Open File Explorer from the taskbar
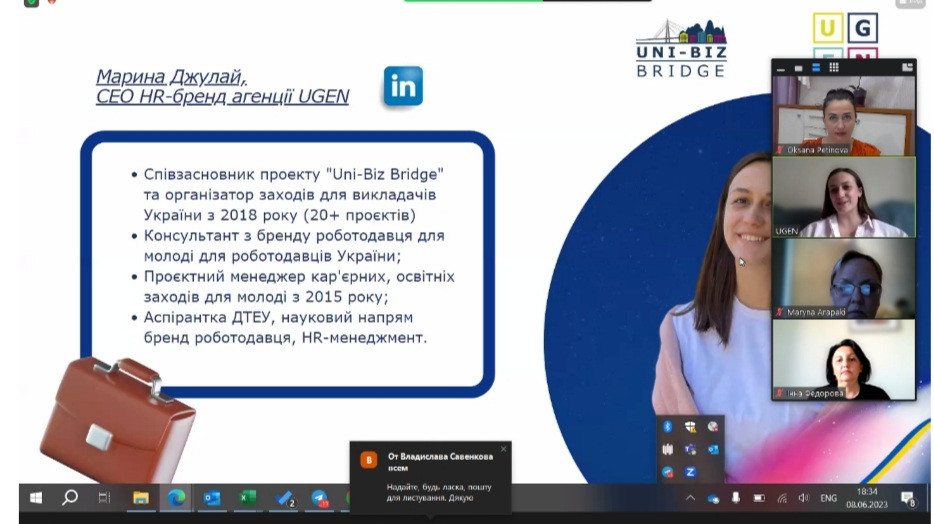The width and height of the screenshot is (934, 524). (x=141, y=498)
